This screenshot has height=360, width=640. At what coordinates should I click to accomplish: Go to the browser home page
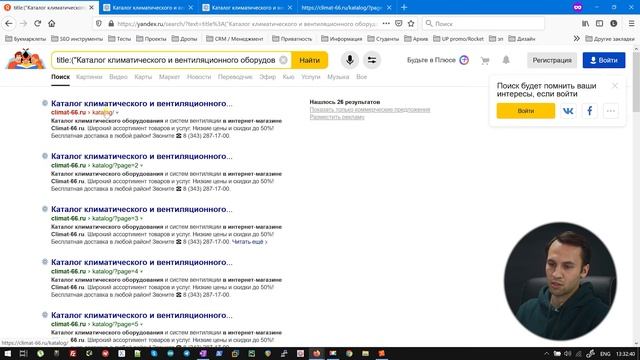point(51,24)
